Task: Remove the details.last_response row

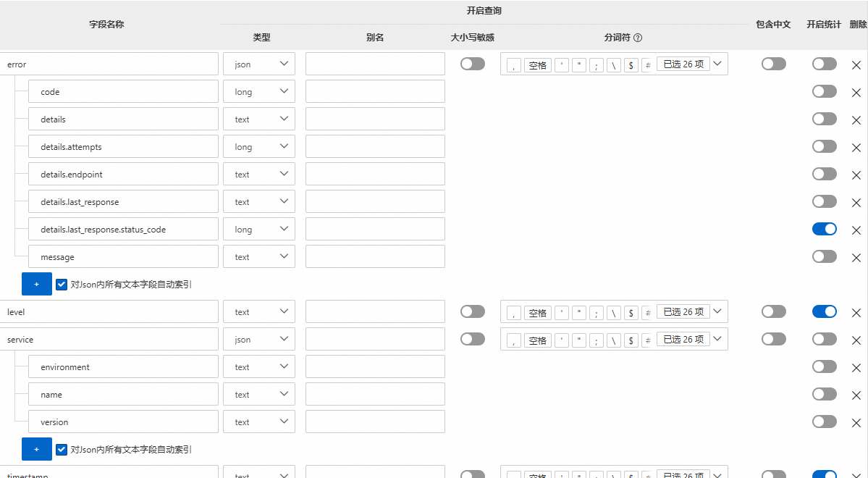Action: [x=856, y=203]
